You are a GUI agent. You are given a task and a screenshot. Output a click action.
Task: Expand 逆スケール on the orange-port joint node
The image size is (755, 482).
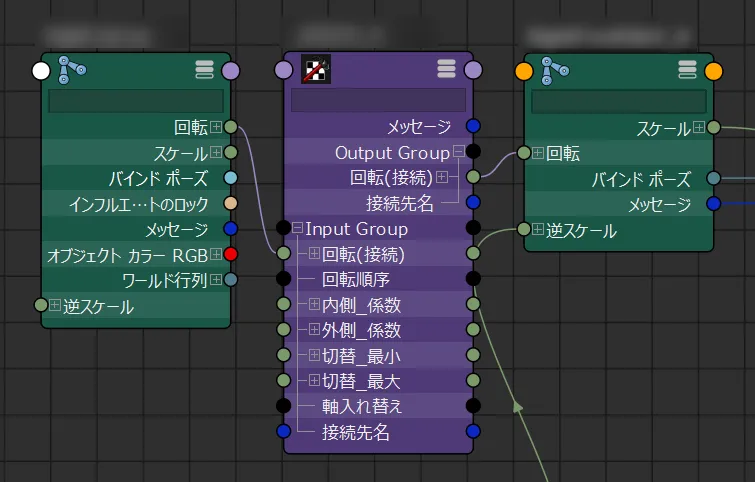tap(538, 229)
